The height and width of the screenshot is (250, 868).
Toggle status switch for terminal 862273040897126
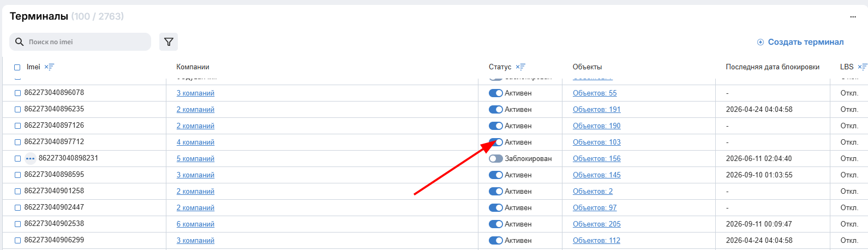(495, 126)
